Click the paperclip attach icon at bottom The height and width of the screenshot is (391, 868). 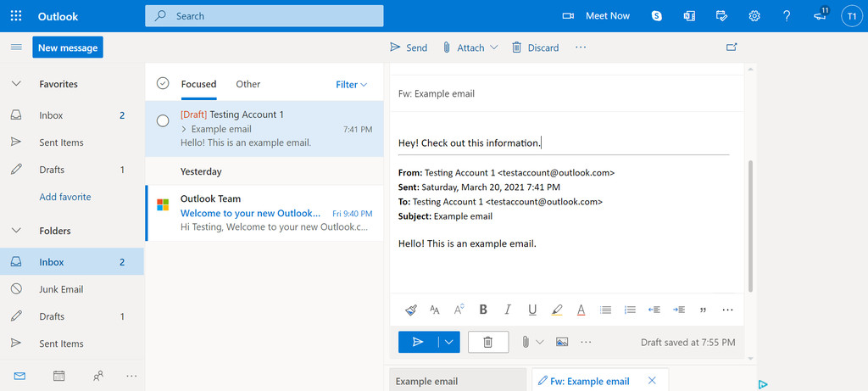(525, 342)
